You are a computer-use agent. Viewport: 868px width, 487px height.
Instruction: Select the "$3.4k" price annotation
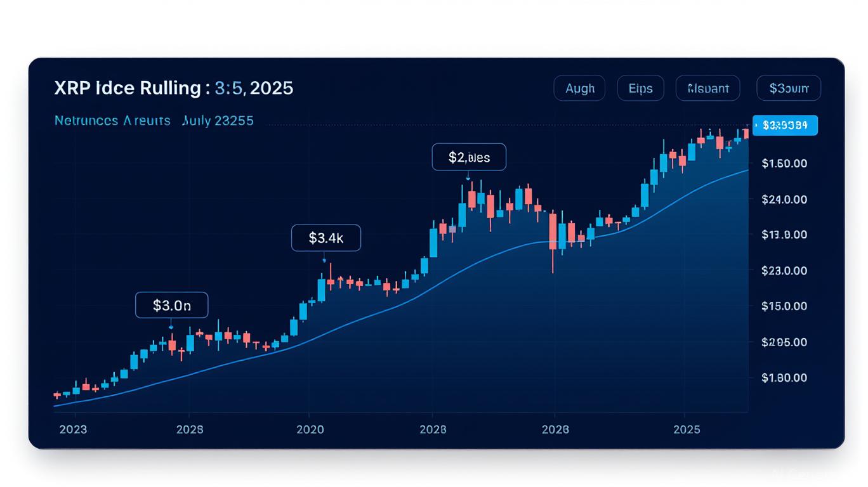(325, 238)
